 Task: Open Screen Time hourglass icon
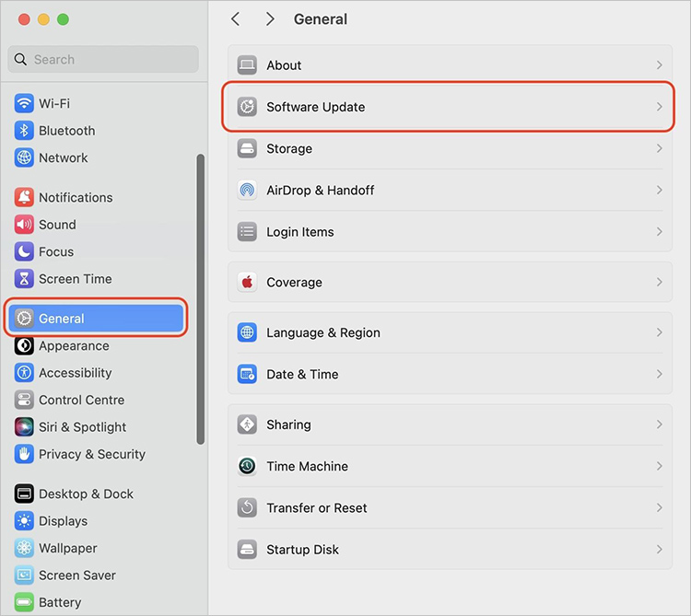point(24,279)
